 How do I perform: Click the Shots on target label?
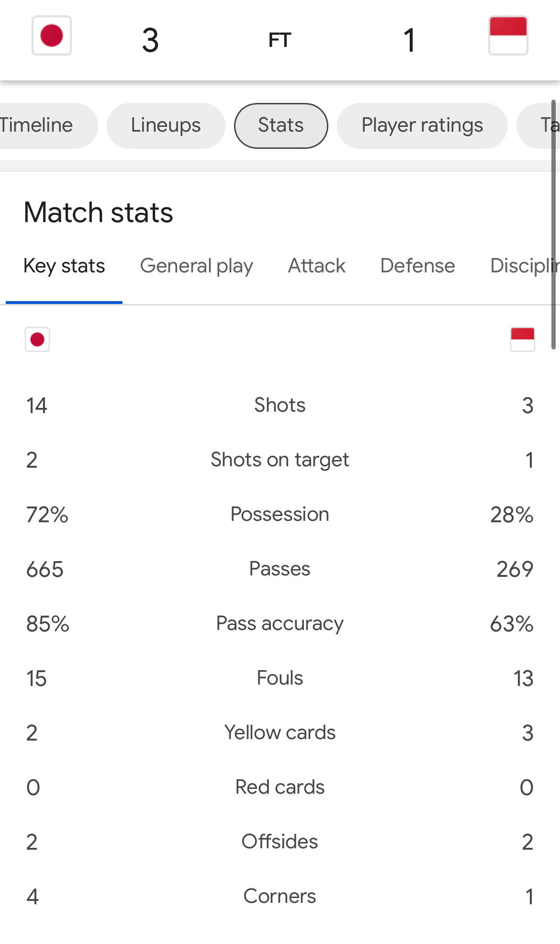pos(280,460)
